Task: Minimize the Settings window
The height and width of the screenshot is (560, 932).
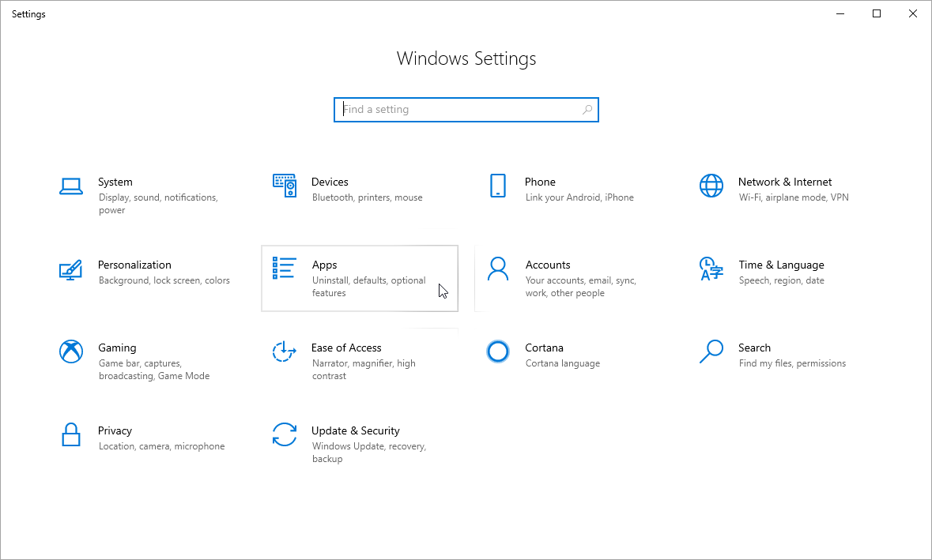Action: pyautogui.click(x=840, y=13)
